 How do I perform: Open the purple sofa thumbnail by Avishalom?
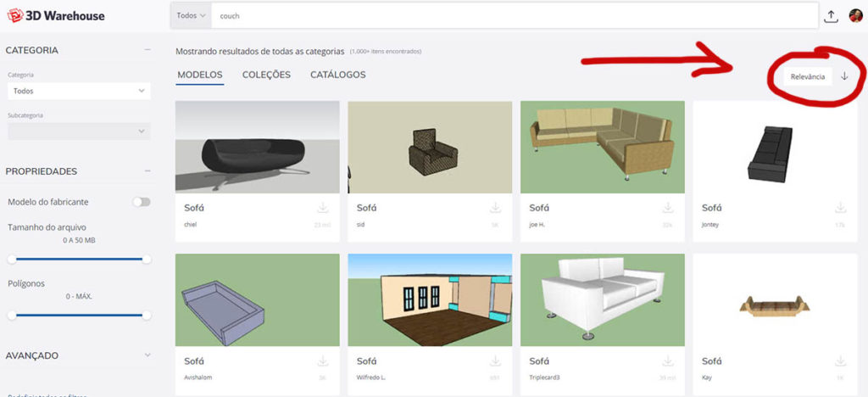[x=258, y=300]
